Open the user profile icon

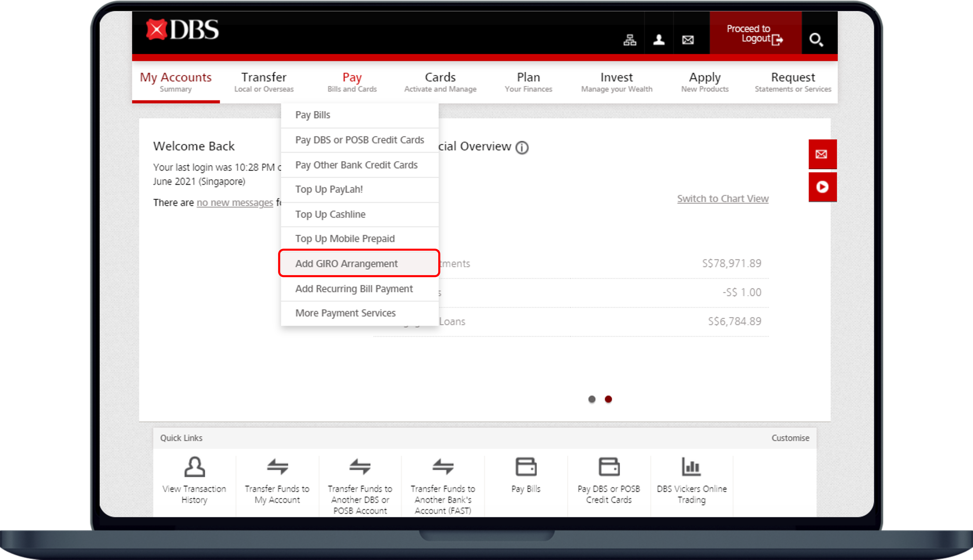click(x=659, y=40)
